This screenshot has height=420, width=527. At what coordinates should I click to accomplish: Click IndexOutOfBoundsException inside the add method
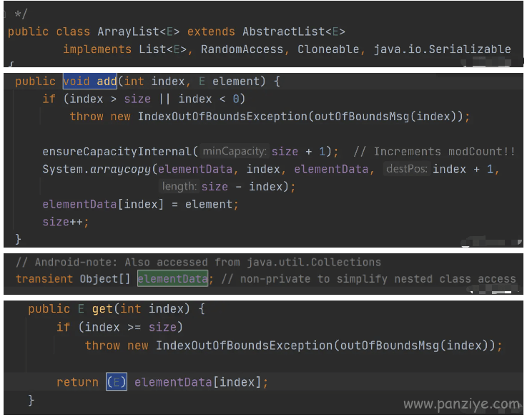coord(222,117)
